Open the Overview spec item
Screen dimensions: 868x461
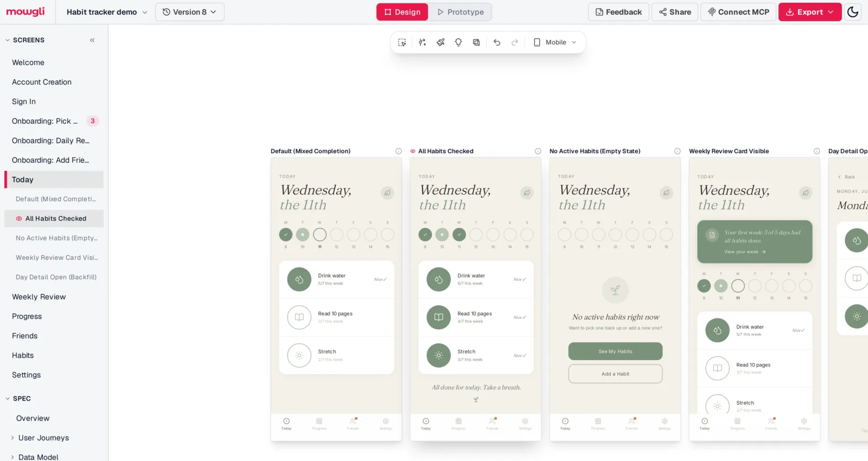tap(54, 418)
